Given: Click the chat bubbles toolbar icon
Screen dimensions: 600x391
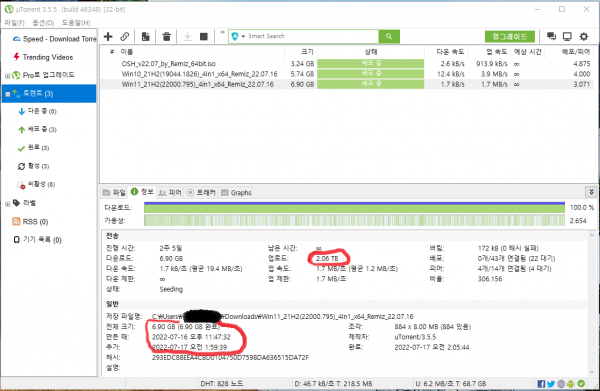Looking at the screenshot, I should 551,36.
